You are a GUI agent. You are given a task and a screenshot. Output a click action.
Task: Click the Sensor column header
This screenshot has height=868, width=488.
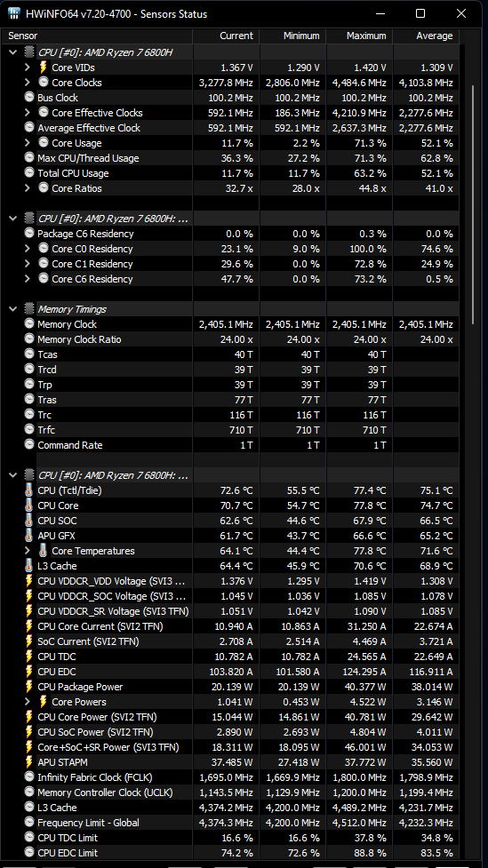[x=98, y=36]
